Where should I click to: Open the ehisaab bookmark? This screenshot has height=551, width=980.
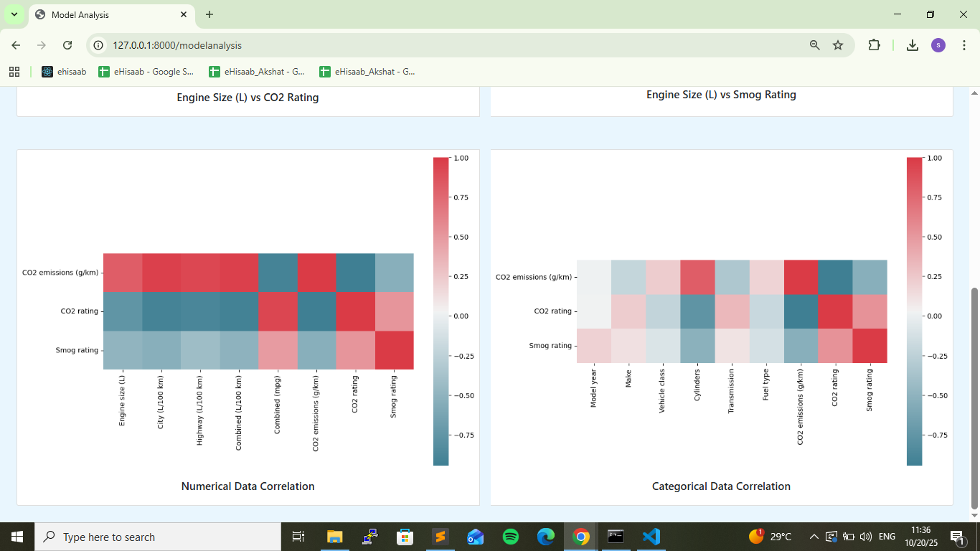[64, 72]
